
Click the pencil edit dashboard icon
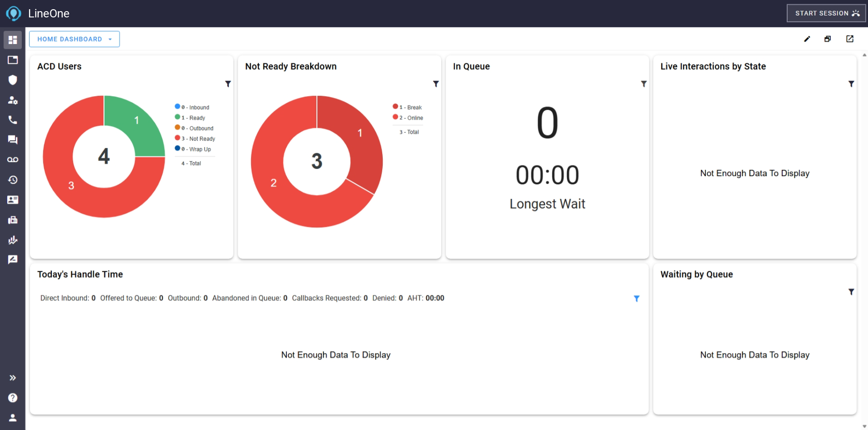pos(807,39)
